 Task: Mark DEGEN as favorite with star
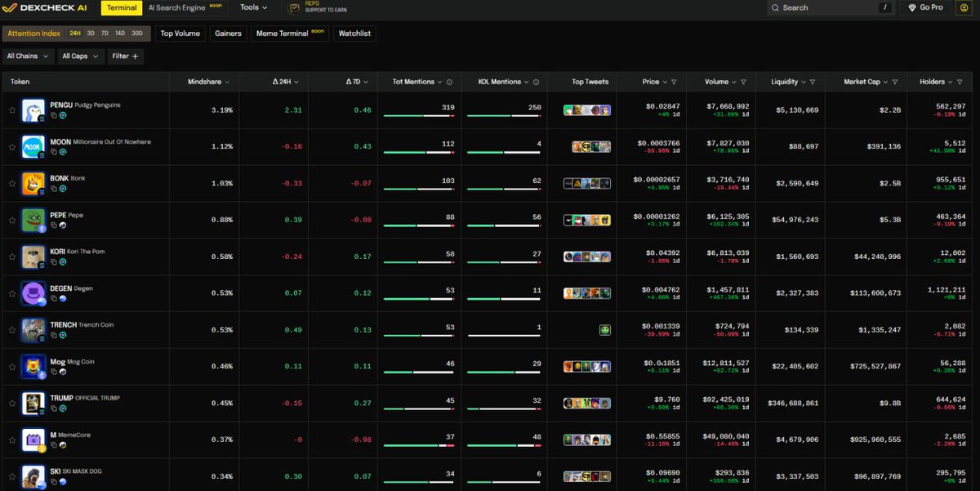pyautogui.click(x=12, y=293)
